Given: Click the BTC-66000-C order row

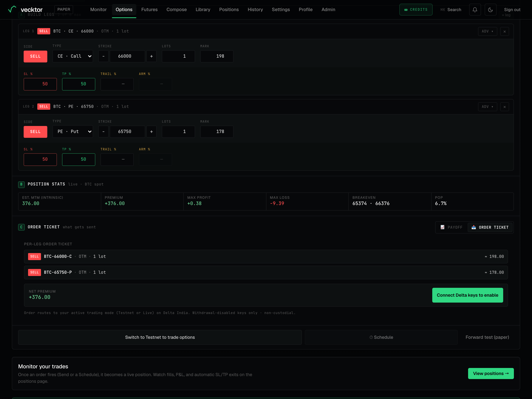Looking at the screenshot, I should pyautogui.click(x=266, y=256).
